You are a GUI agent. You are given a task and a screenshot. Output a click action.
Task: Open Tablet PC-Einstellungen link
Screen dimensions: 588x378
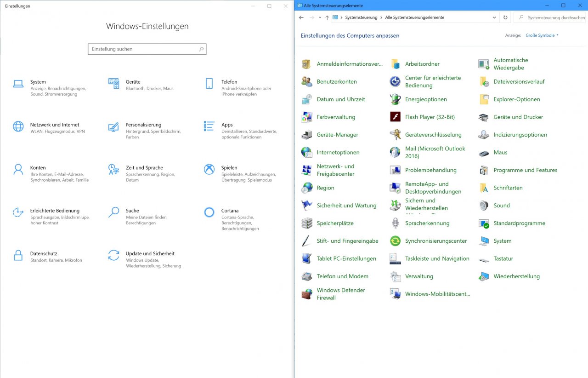pyautogui.click(x=346, y=258)
